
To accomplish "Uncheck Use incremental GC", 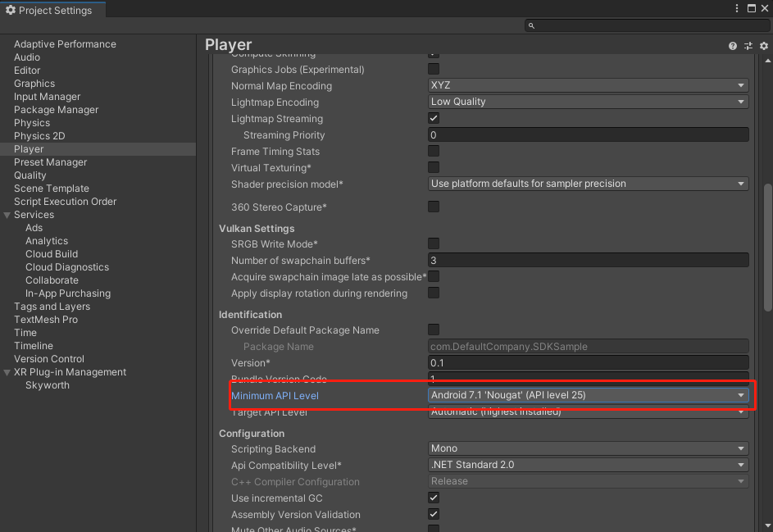I will (x=434, y=498).
